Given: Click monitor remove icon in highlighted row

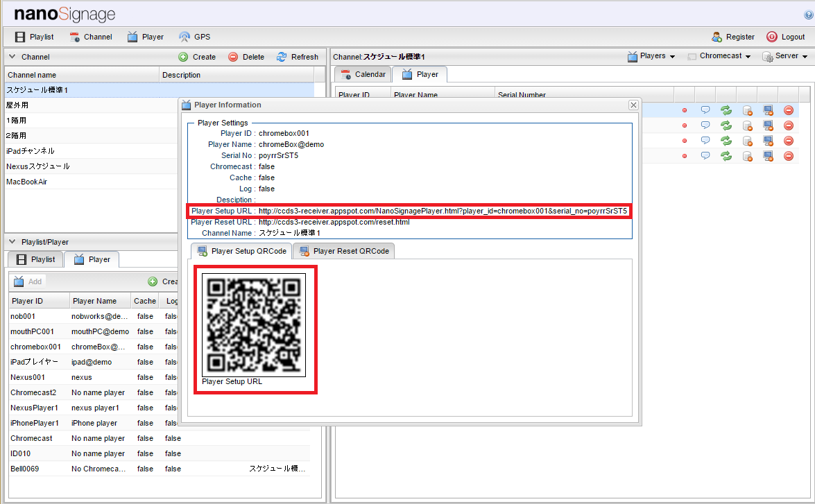Looking at the screenshot, I should (x=768, y=110).
